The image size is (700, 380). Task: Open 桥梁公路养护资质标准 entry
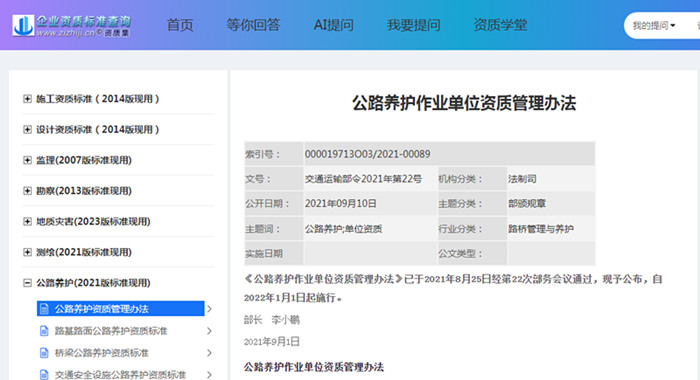[x=102, y=353]
